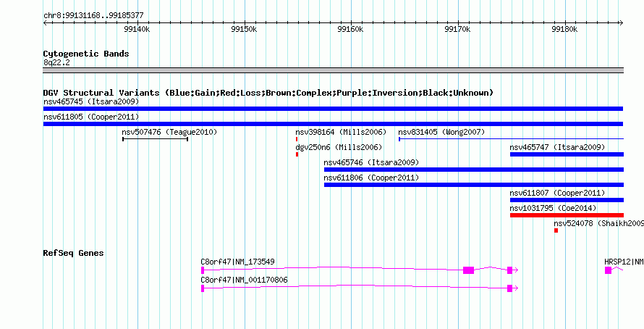Click the 99150k ruler tick label

(244, 29)
